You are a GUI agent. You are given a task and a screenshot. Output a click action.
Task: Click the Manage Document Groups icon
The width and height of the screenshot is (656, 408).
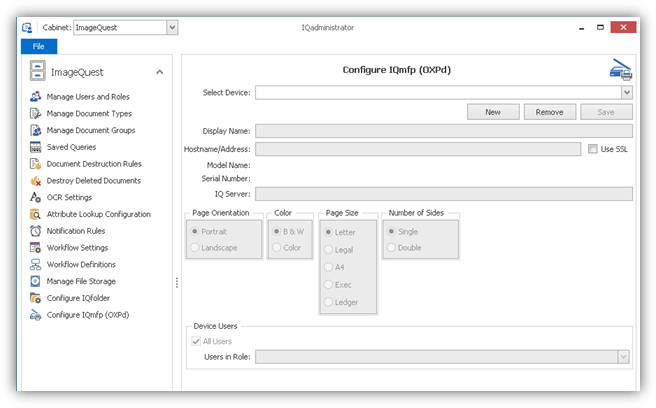pyautogui.click(x=36, y=130)
